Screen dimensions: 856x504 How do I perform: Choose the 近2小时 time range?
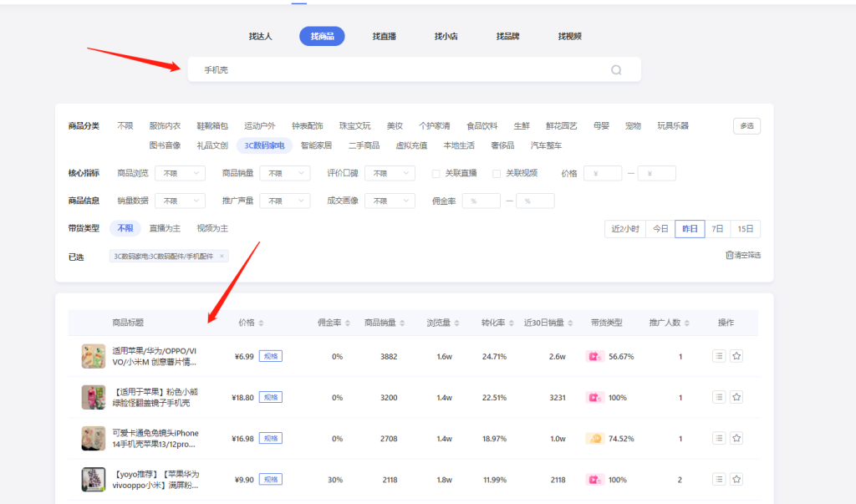(625, 229)
